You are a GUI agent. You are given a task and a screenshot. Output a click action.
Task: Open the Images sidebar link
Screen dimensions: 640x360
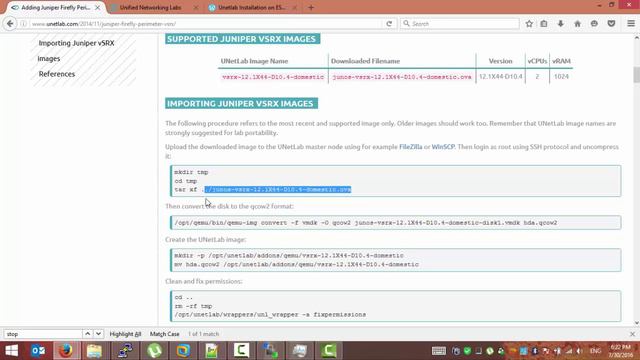coord(49,58)
